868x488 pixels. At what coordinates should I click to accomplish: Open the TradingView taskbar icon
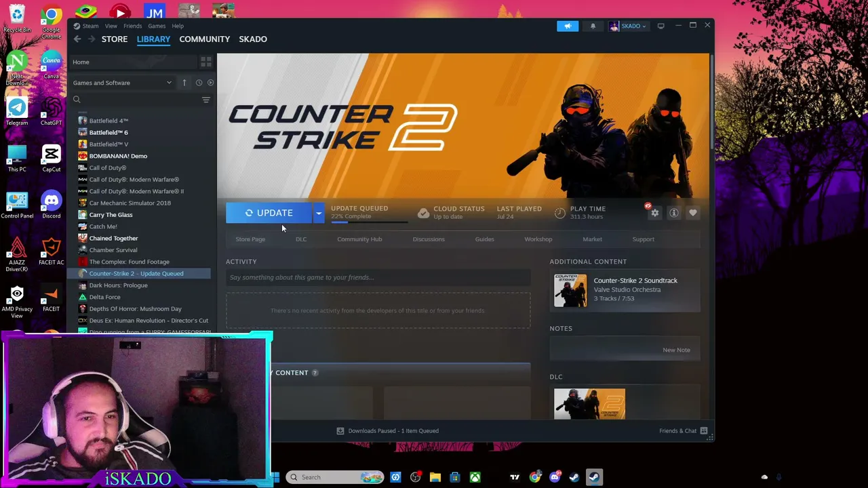(x=515, y=477)
